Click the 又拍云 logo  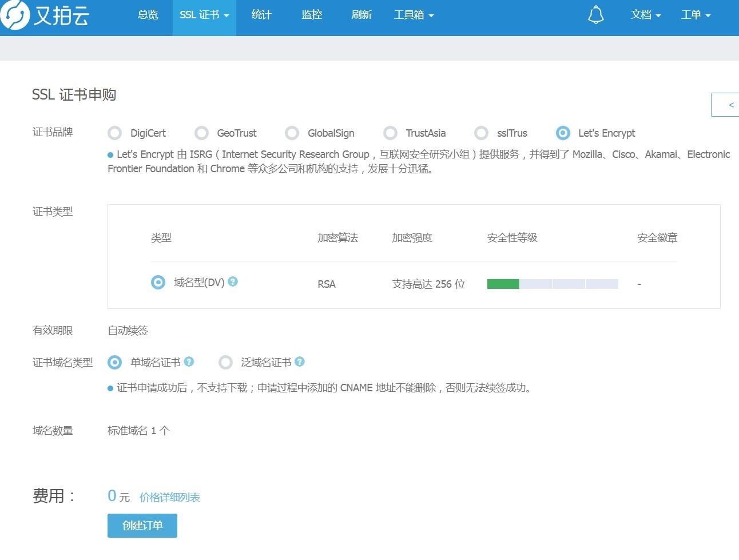[45, 15]
